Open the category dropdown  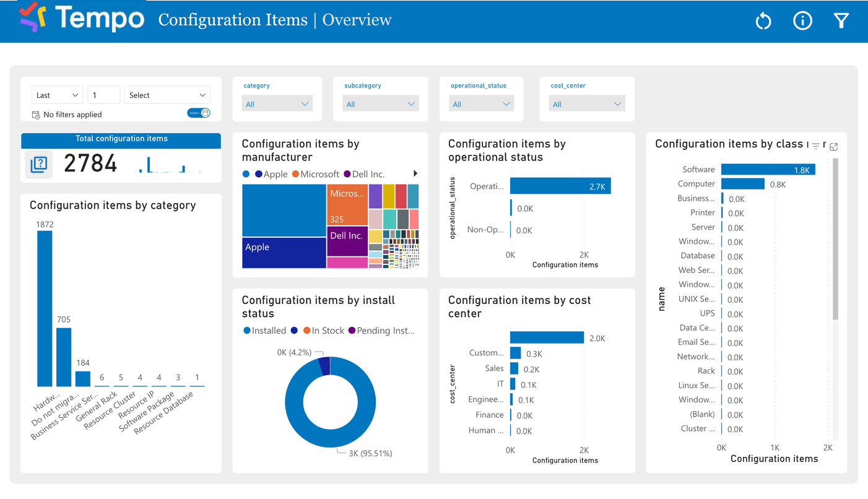coord(277,104)
